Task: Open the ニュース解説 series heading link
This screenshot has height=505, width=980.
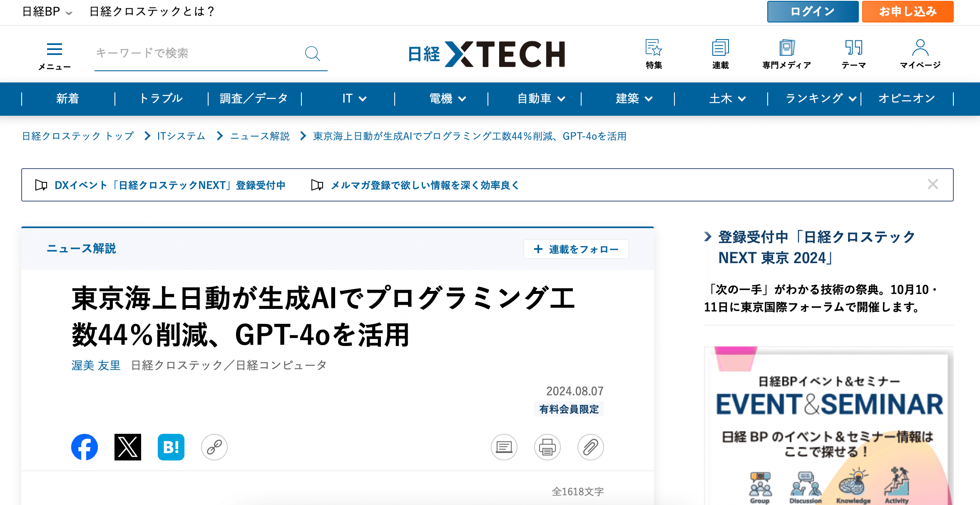Action: click(81, 249)
